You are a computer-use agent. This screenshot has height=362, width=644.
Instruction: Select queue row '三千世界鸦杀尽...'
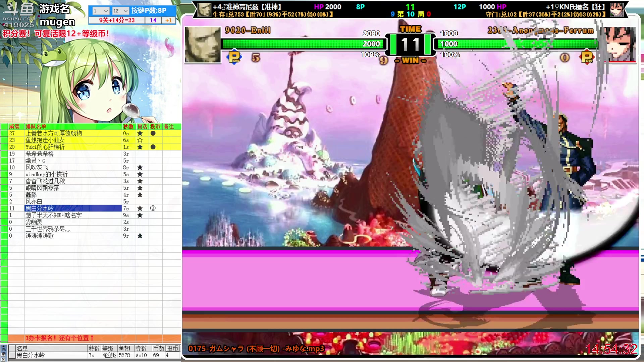pyautogui.click(x=91, y=229)
